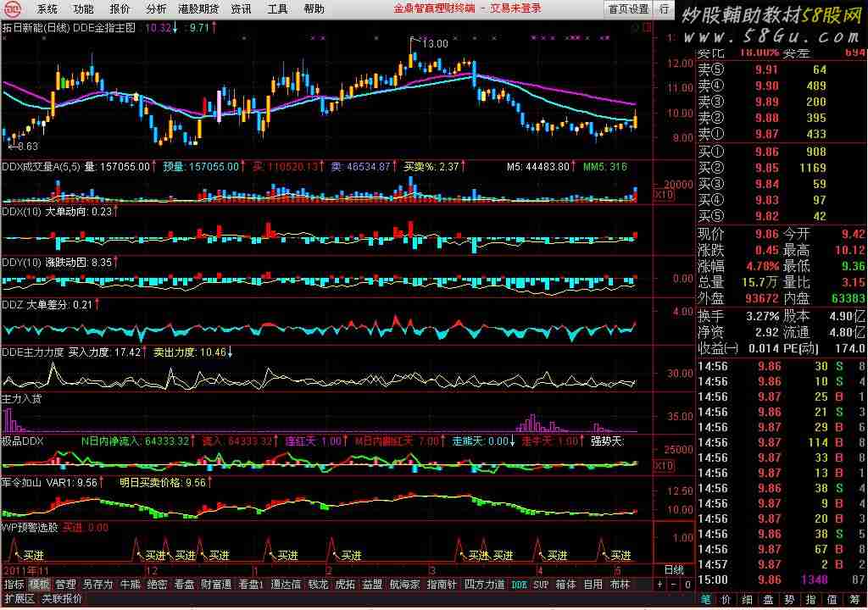Open the 关联报价 tab

coord(62,599)
